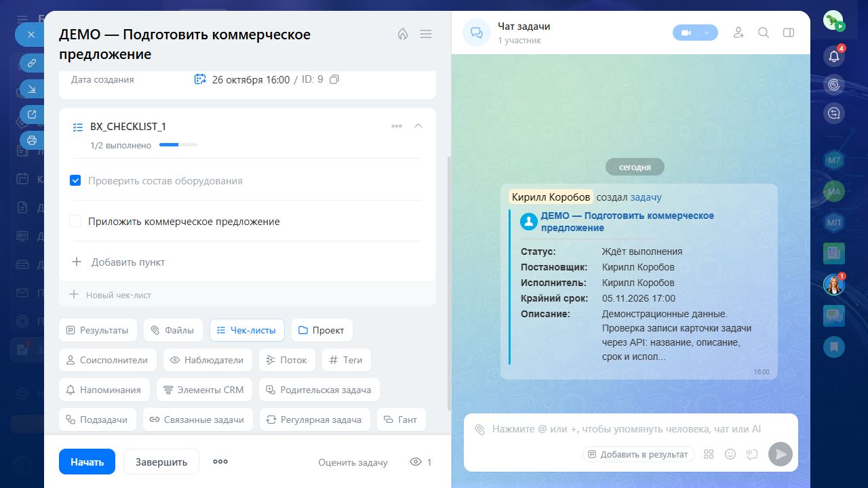Open Родительская задача chip

[320, 390]
